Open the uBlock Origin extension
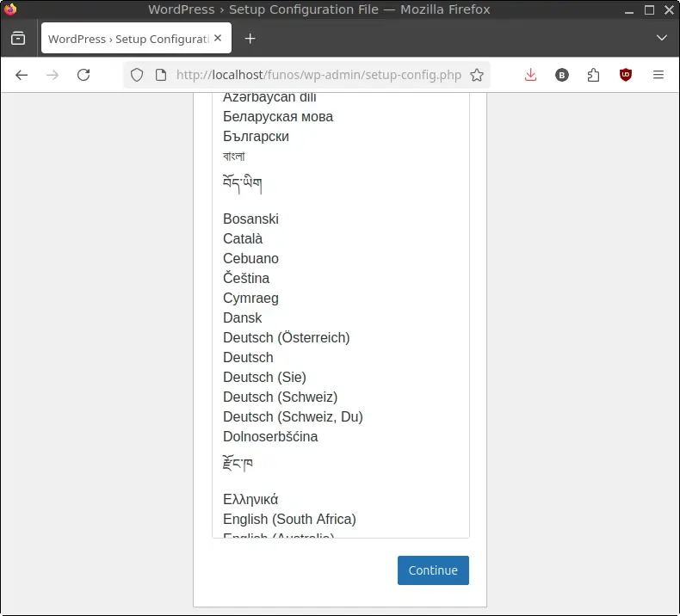The height and width of the screenshot is (616, 680). tap(626, 75)
